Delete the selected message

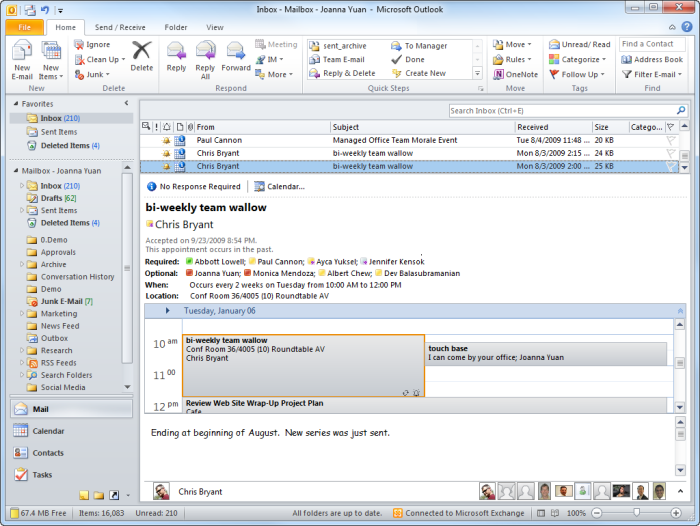point(142,56)
